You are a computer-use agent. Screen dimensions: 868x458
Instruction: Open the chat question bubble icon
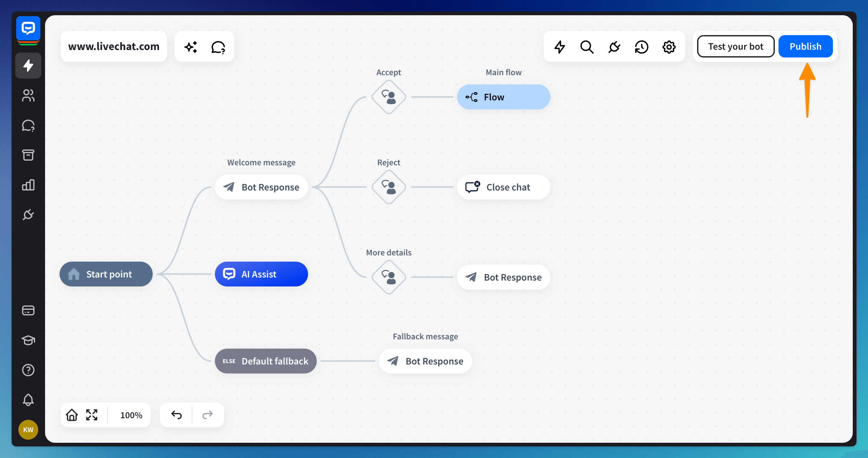[218, 47]
